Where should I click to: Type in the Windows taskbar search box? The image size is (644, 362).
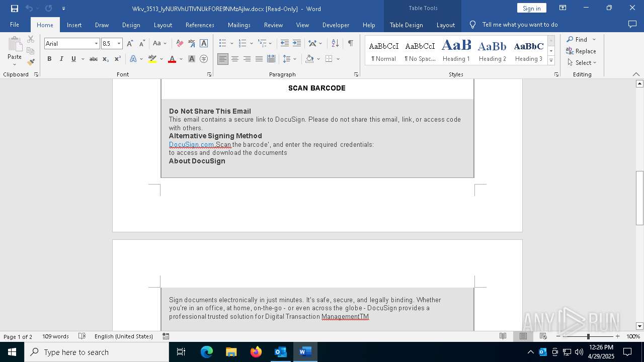pos(97,352)
